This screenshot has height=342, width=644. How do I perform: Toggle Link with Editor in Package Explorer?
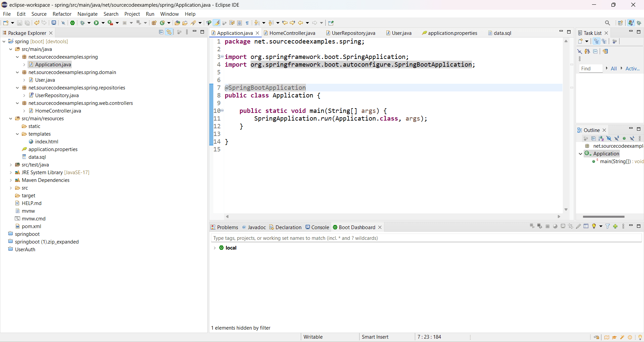tap(169, 32)
